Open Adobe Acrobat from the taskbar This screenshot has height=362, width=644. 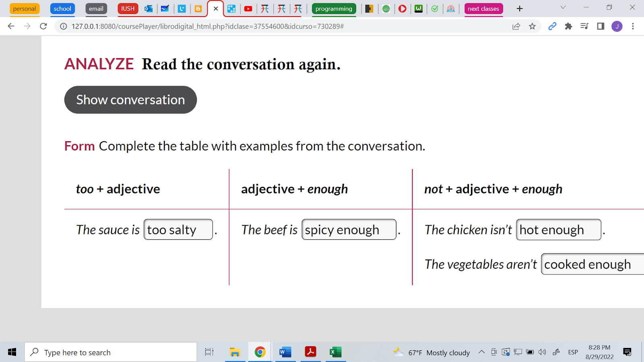point(310,352)
